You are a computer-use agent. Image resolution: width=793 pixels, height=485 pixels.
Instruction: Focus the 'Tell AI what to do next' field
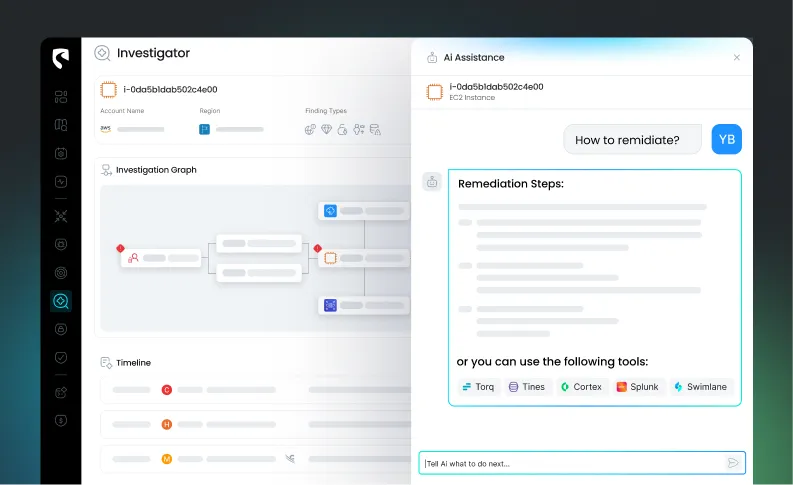point(582,463)
